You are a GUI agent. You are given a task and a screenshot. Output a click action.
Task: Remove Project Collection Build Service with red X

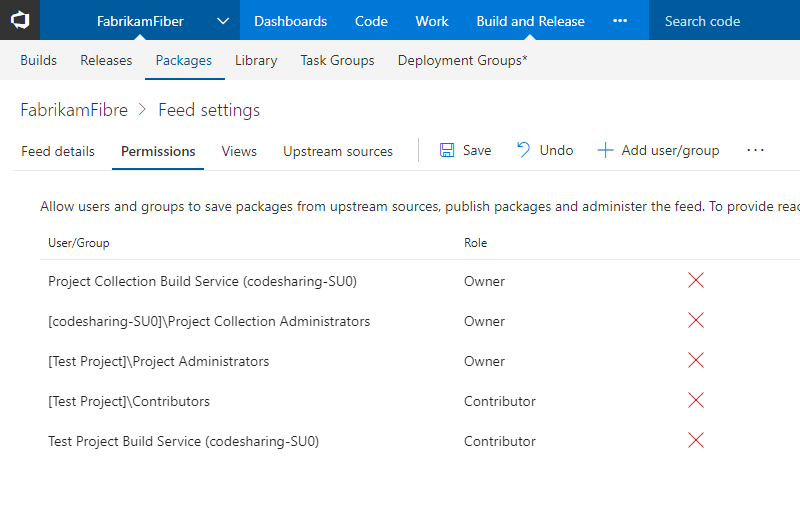(x=696, y=280)
